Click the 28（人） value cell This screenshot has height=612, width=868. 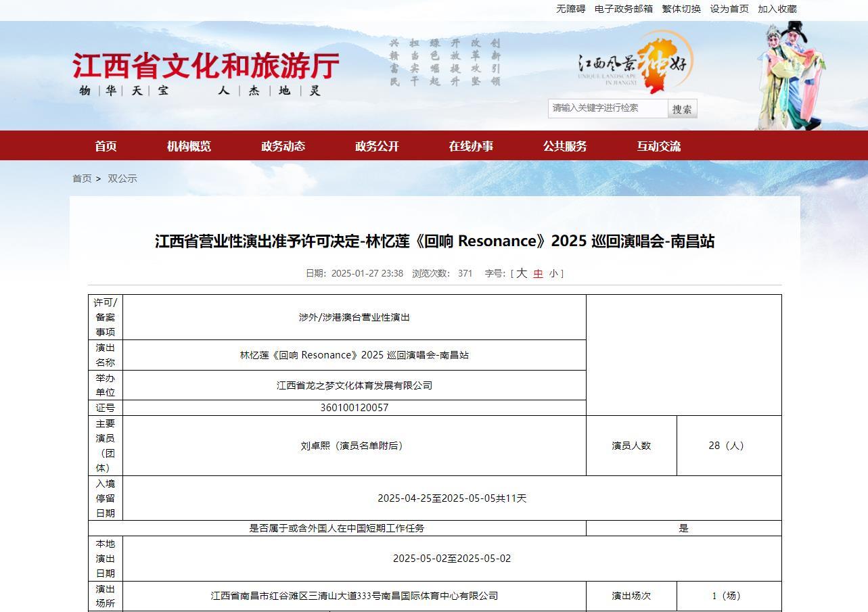(x=729, y=446)
